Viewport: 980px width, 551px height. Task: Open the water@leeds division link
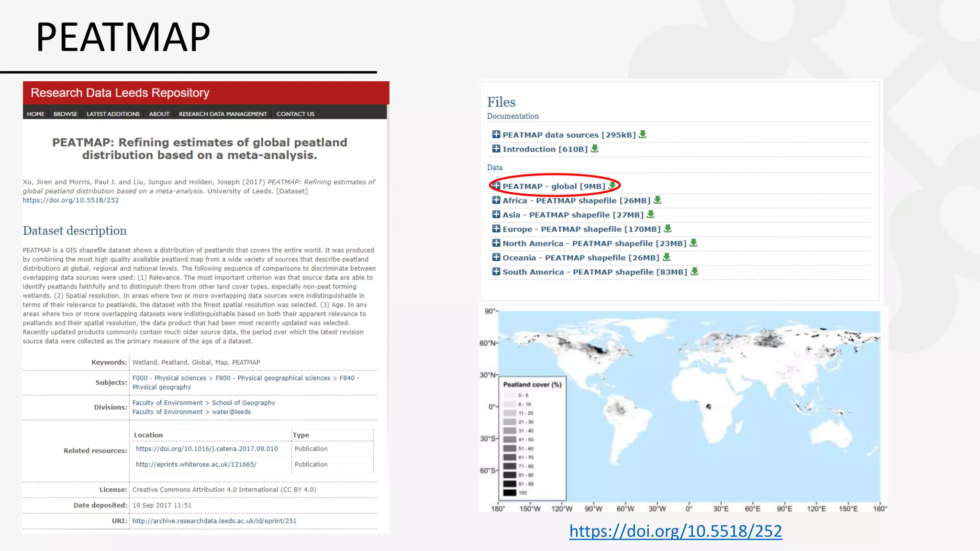pos(191,412)
